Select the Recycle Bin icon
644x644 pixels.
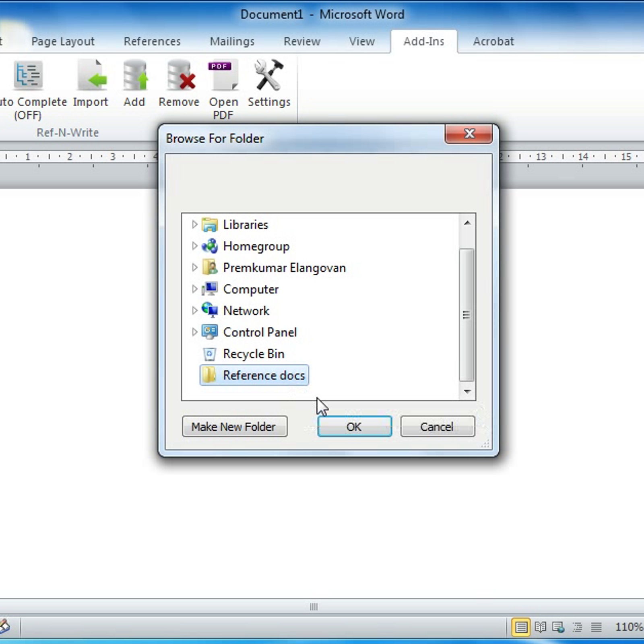tap(210, 354)
